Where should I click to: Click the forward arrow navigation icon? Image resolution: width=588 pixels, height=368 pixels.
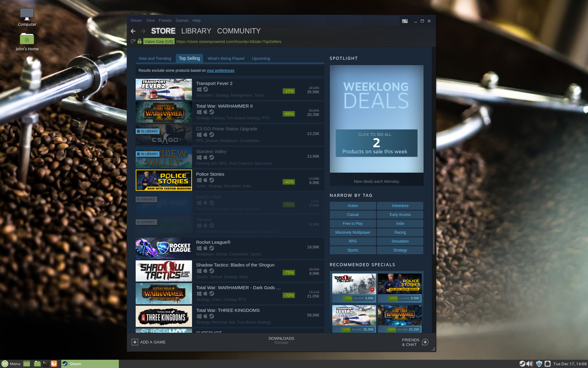tap(143, 31)
